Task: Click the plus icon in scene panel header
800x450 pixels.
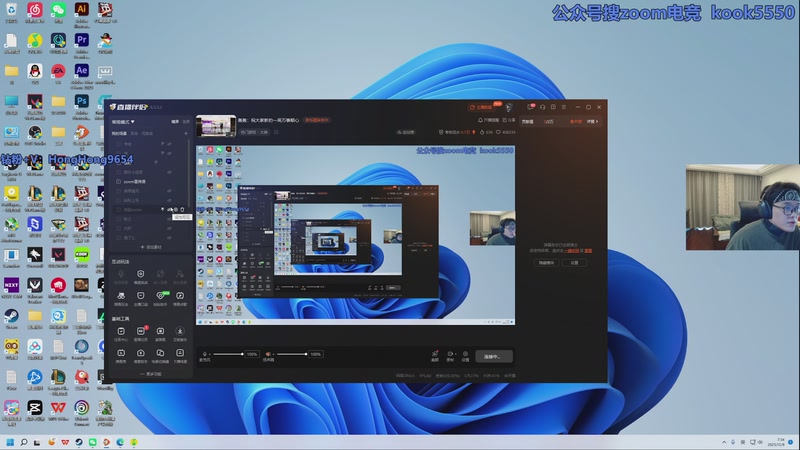Action: [185, 132]
